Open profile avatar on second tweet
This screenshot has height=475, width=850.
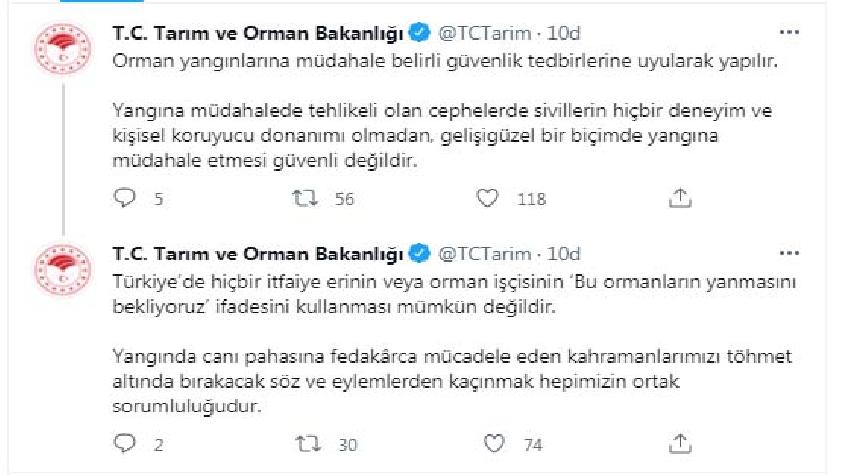63,269
